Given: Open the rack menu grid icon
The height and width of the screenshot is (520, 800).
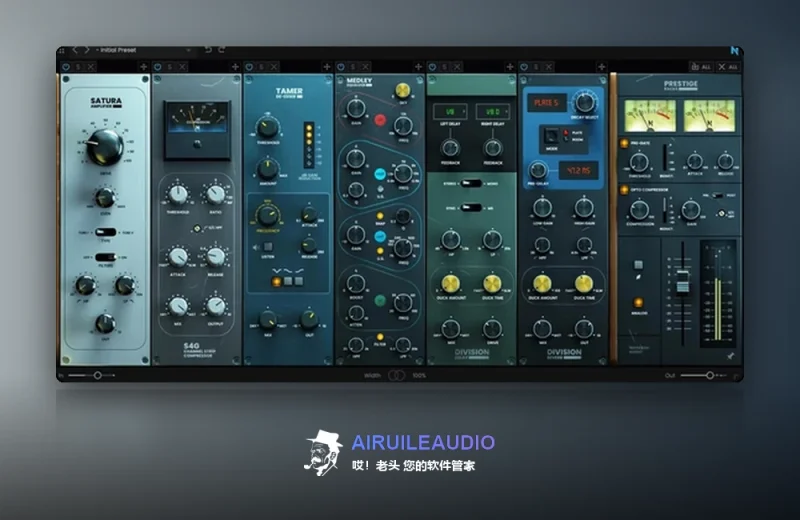Looking at the screenshot, I should pos(61,51).
